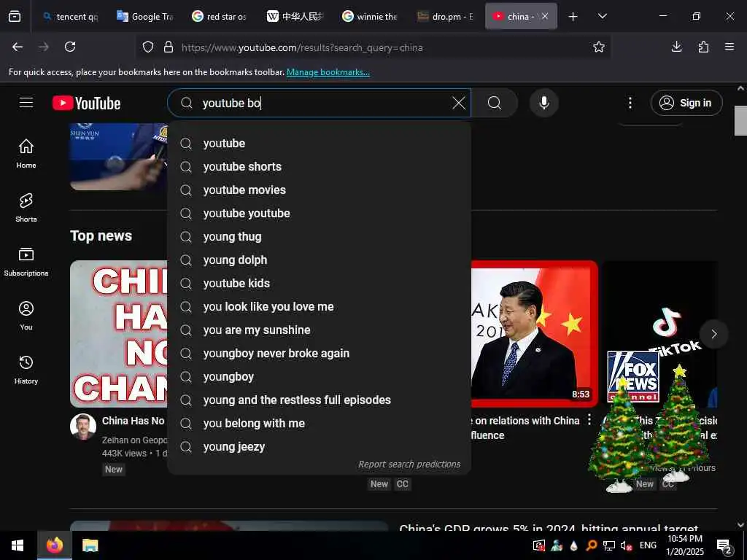Open the notification center in taskbar

(x=724, y=545)
